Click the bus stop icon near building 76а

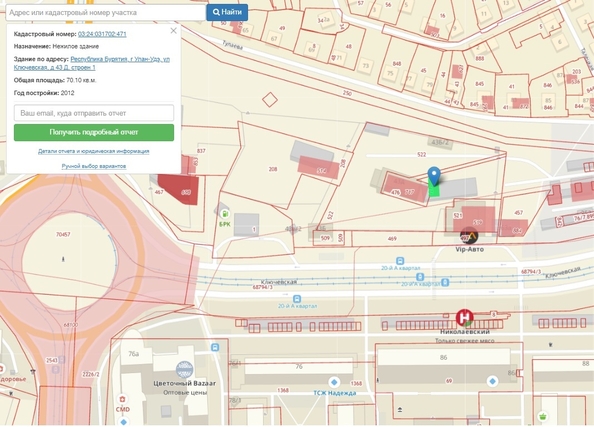(215, 347)
